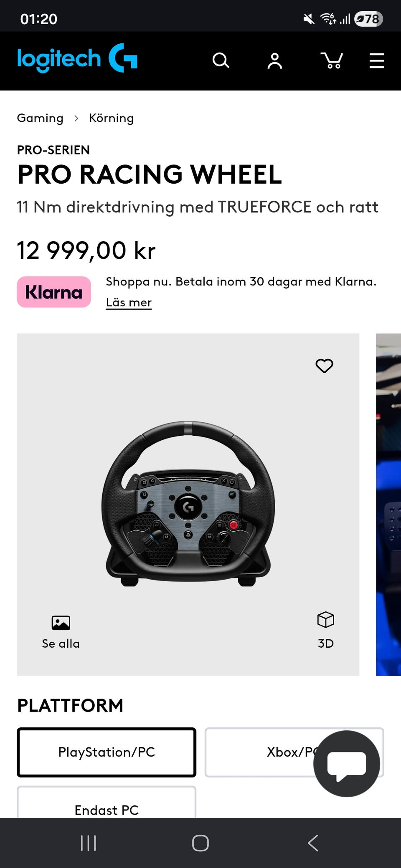Open Läs mer Klarna link
Viewport: 401px width, 868px height.
(x=129, y=302)
